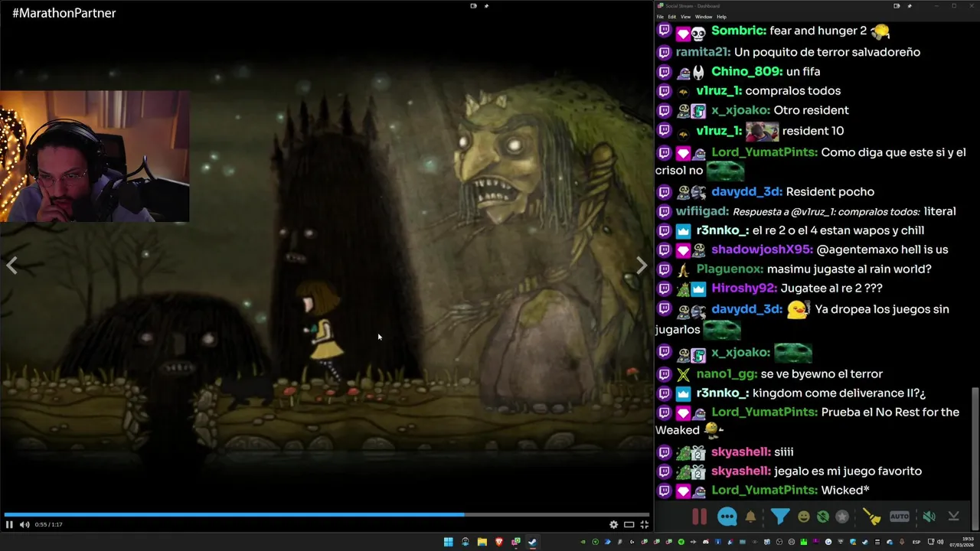The width and height of the screenshot is (980, 551).
Task: Click username wifiigad in chat
Action: [x=702, y=211]
